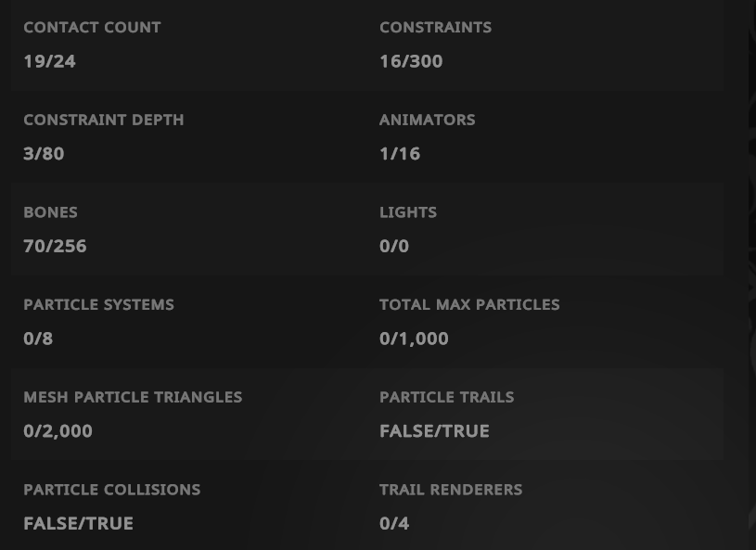
Task: Select the 1/16 animators value
Action: pyautogui.click(x=400, y=154)
